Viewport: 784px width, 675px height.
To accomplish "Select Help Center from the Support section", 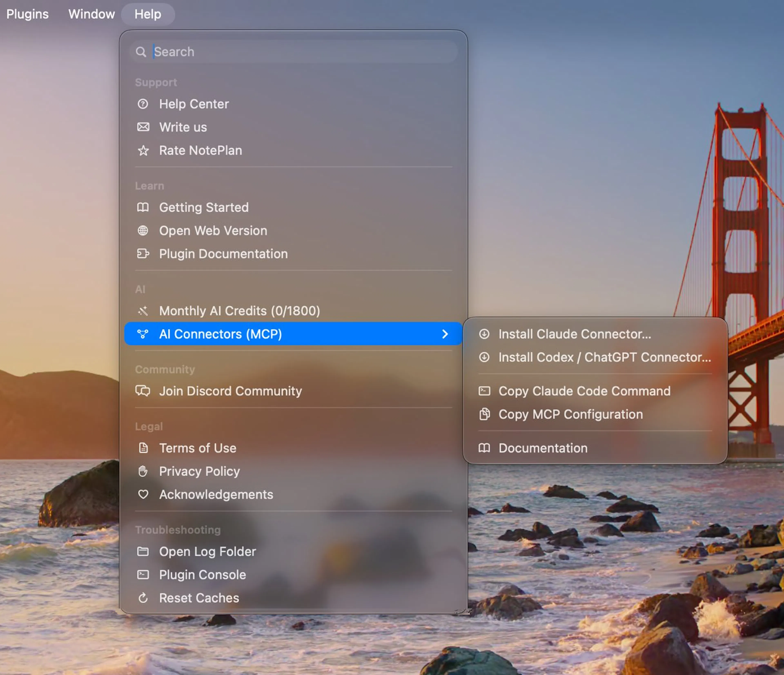I will pyautogui.click(x=293, y=104).
